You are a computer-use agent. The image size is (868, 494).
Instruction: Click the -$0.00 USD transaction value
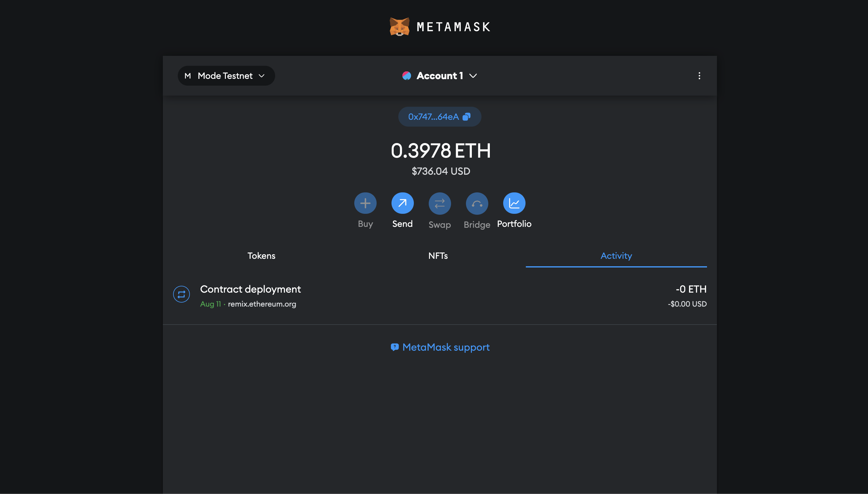coord(687,304)
